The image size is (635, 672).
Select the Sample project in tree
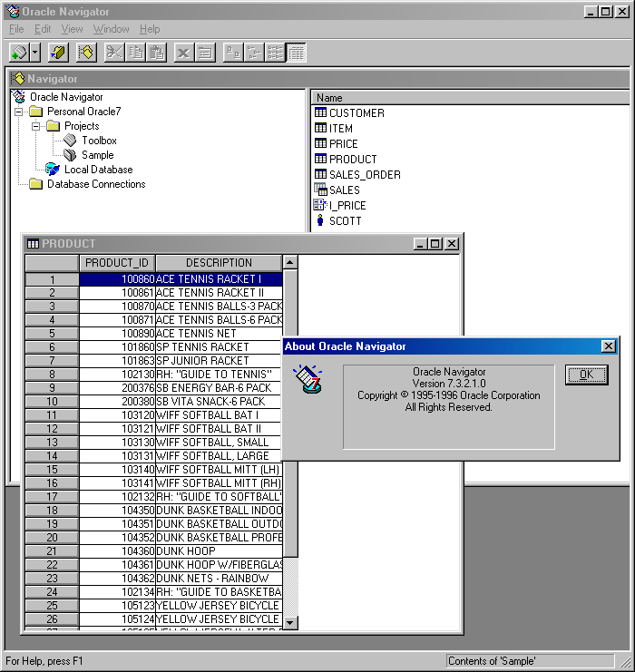98,155
